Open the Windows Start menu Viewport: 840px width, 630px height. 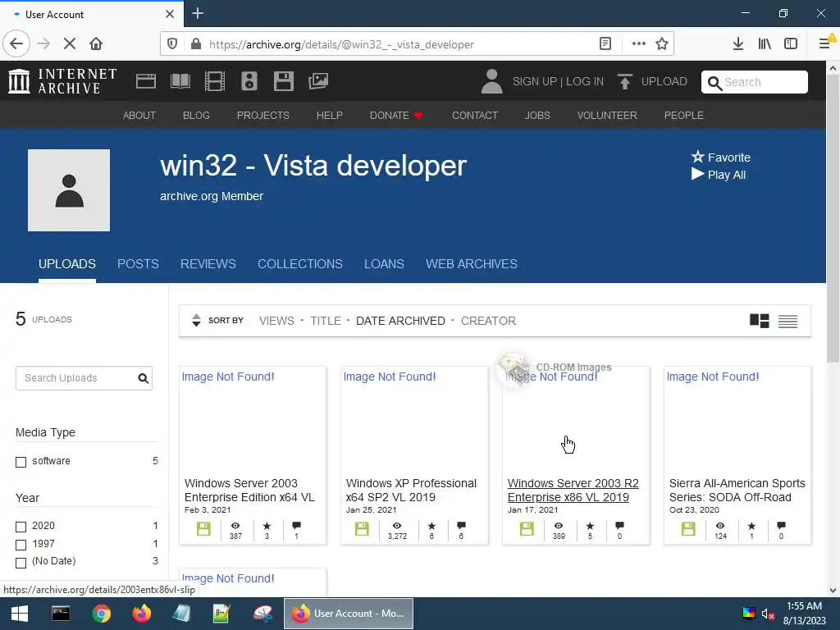point(20,614)
